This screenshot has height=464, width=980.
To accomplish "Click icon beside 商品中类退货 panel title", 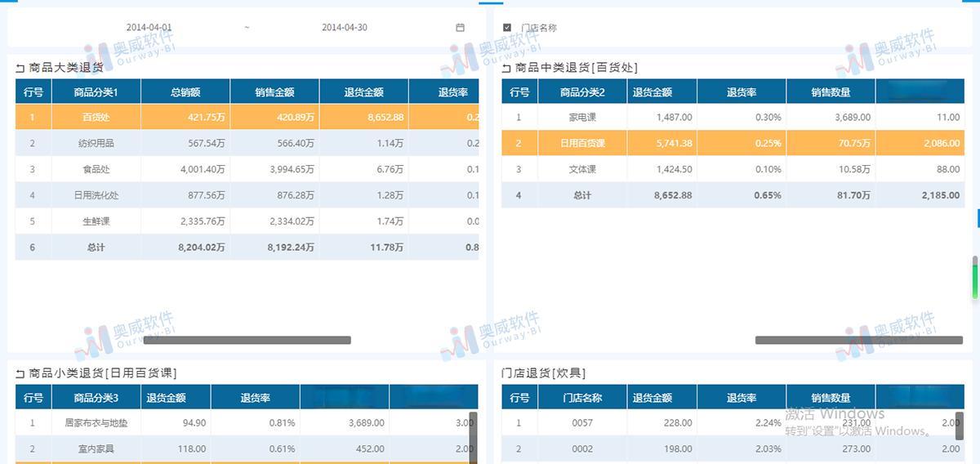I will 506,68.
